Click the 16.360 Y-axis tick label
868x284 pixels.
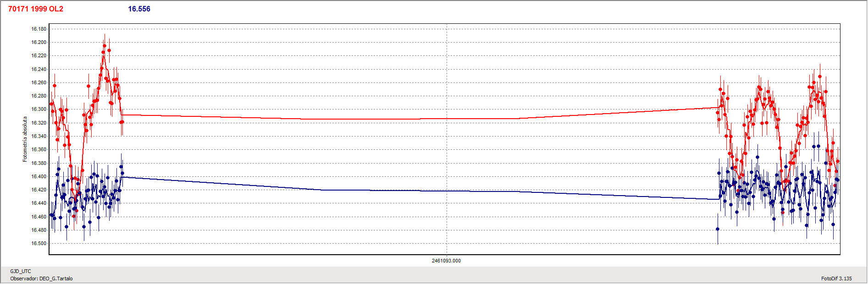click(39, 149)
